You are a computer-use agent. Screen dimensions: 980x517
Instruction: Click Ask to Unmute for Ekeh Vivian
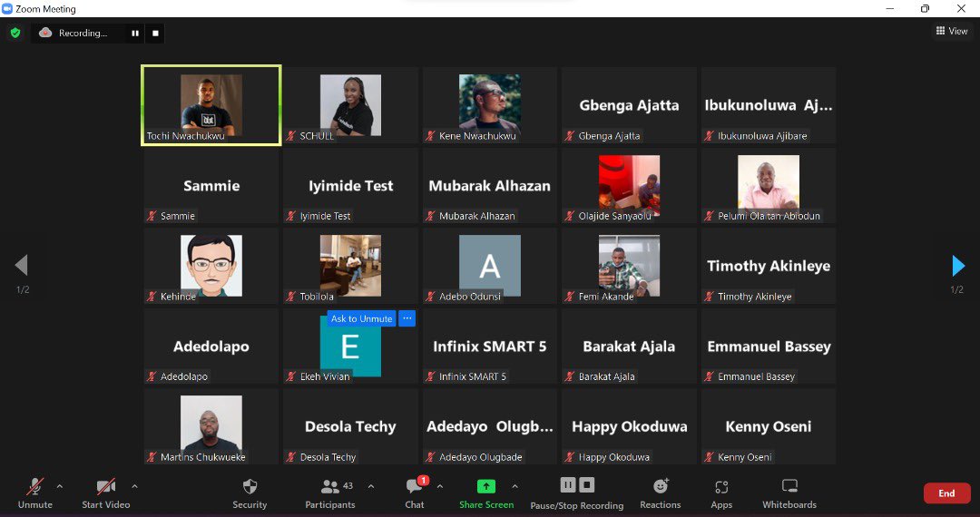tap(362, 318)
